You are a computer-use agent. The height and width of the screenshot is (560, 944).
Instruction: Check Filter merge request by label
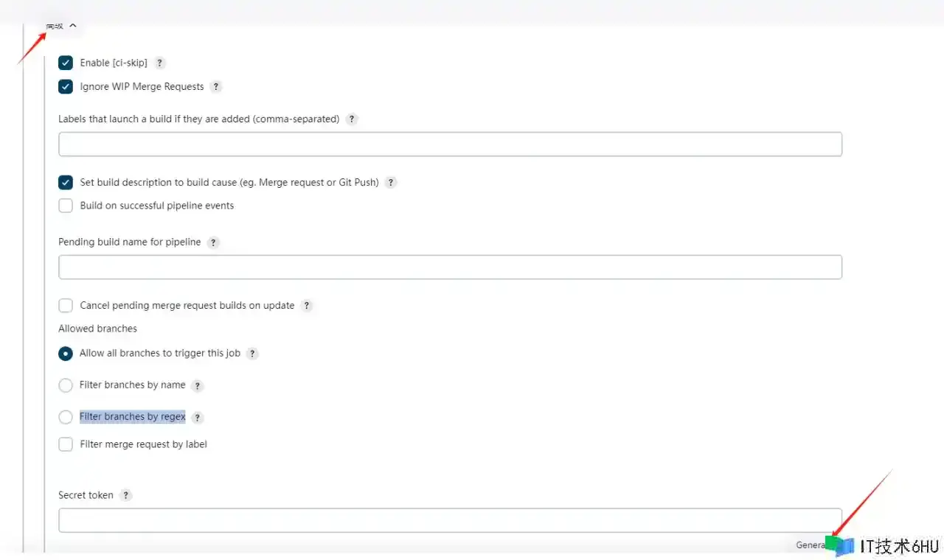[x=66, y=445]
